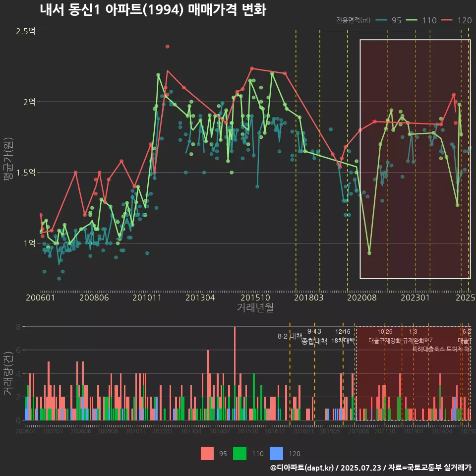Viewport: 476px width, 476px height.
Task: Click the '특례대출축소' annotation label
Action: [428, 349]
